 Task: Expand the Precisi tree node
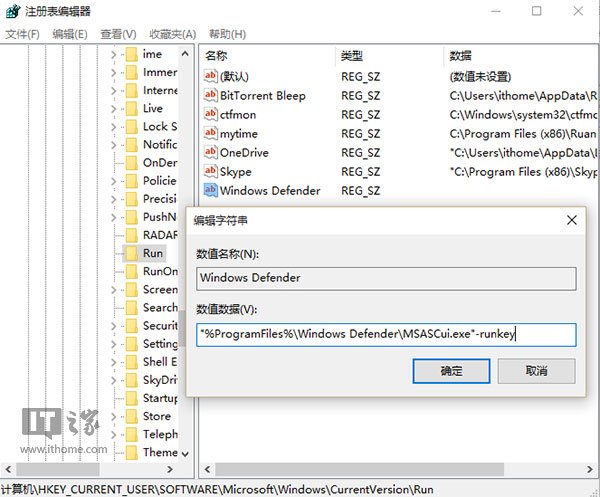[x=113, y=199]
